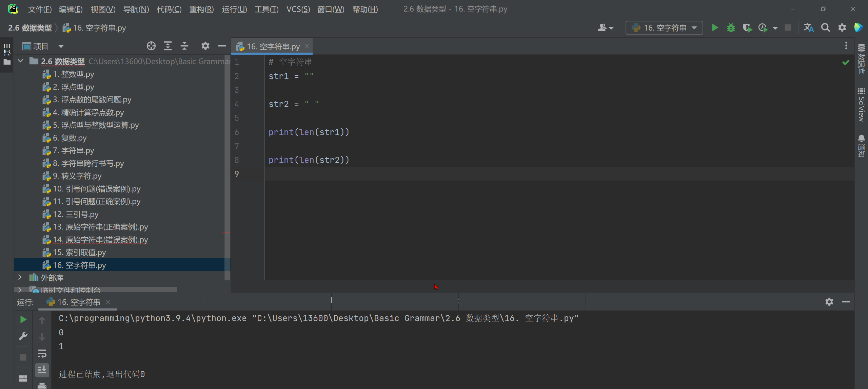Click editor line 9 empty line
The height and width of the screenshot is (389, 868).
559,174
